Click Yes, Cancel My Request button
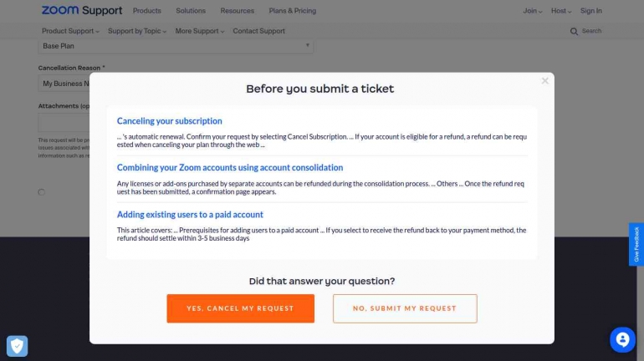The width and height of the screenshot is (644, 361). [240, 308]
